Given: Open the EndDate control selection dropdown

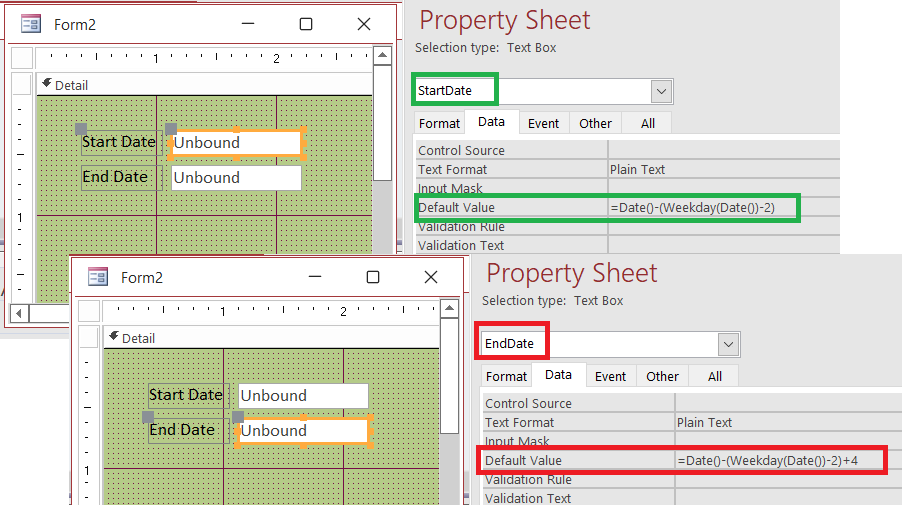Looking at the screenshot, I should pyautogui.click(x=728, y=344).
